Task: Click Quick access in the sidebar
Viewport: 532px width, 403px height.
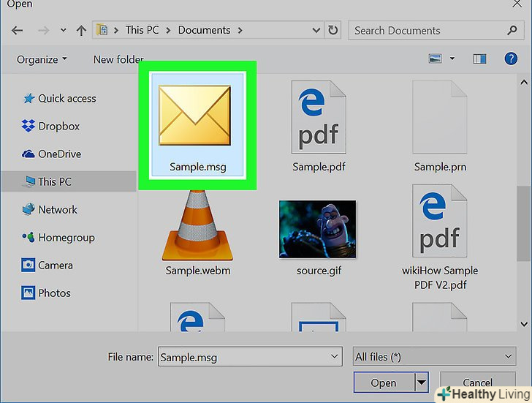Action: (x=66, y=99)
